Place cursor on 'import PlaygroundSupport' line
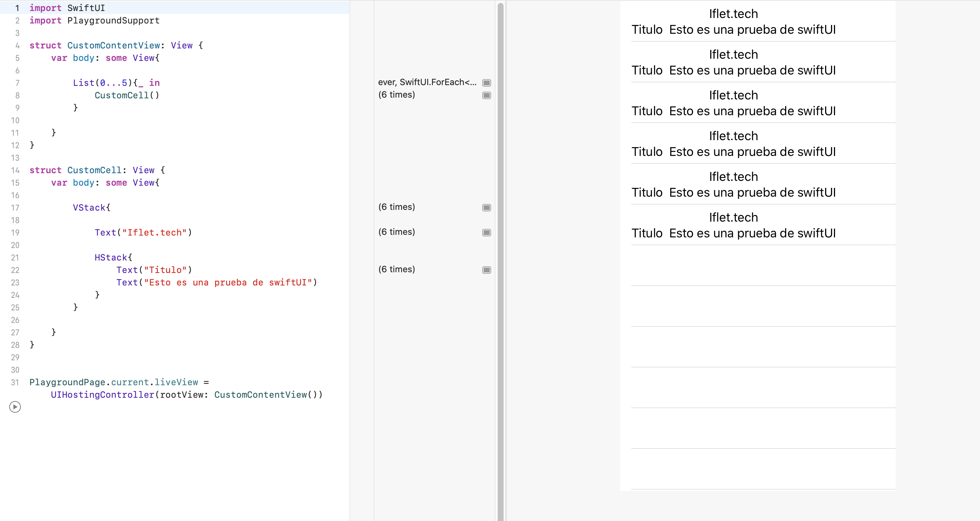980x521 pixels. click(95, 21)
